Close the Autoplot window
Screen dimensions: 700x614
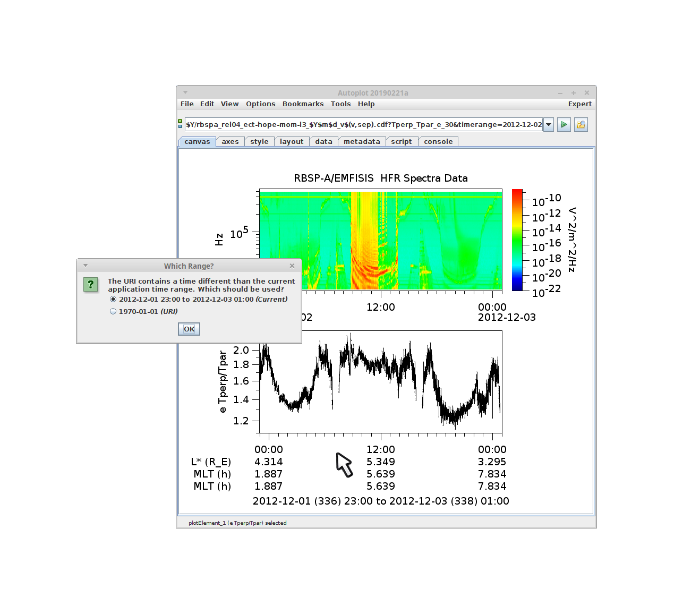[x=587, y=92]
